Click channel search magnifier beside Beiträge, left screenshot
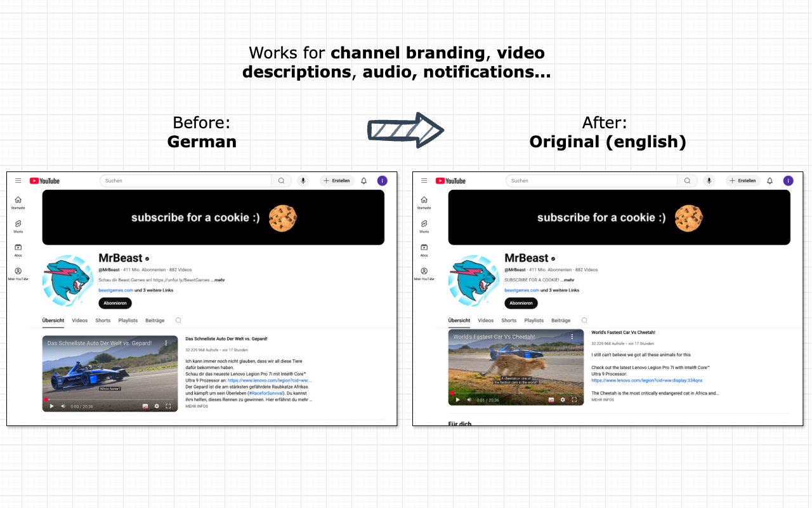Screen dimensions: 812x508 pyautogui.click(x=178, y=321)
